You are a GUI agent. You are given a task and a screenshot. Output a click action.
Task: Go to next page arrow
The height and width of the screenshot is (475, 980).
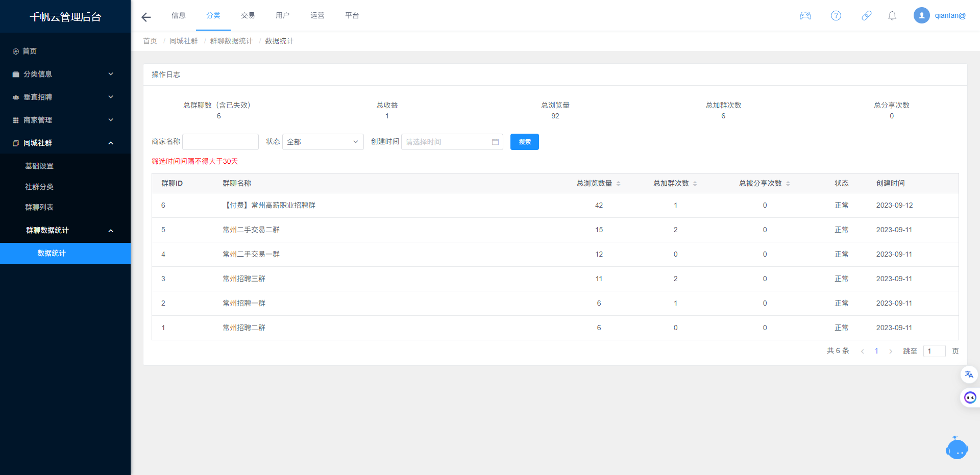(891, 351)
